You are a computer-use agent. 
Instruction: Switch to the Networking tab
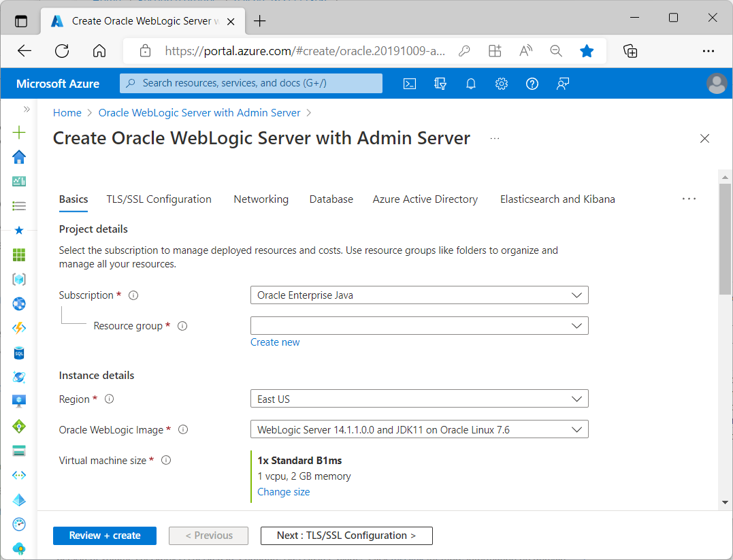click(x=261, y=199)
